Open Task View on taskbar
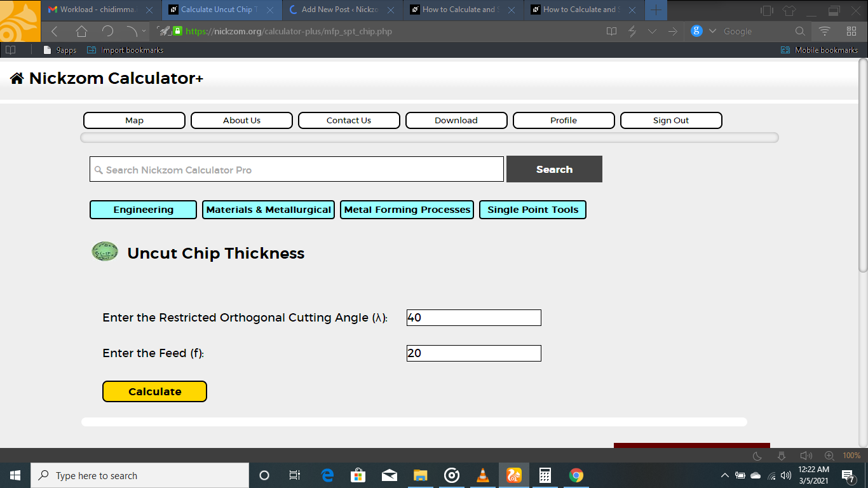Image resolution: width=868 pixels, height=488 pixels. (x=295, y=475)
